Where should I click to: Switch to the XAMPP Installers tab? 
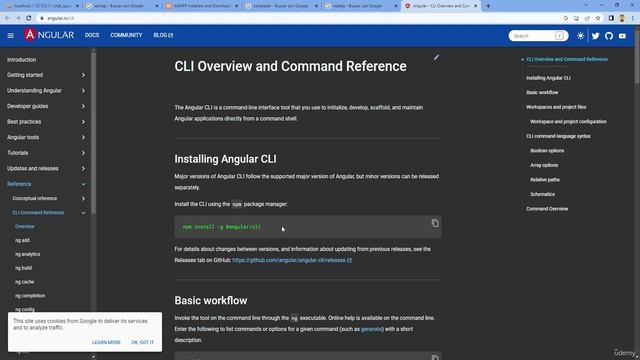pyautogui.click(x=202, y=6)
